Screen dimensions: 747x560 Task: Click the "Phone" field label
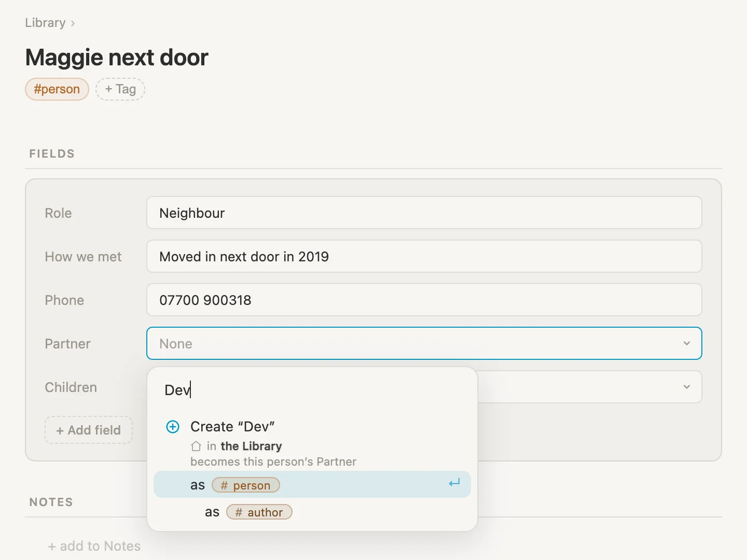click(x=64, y=300)
